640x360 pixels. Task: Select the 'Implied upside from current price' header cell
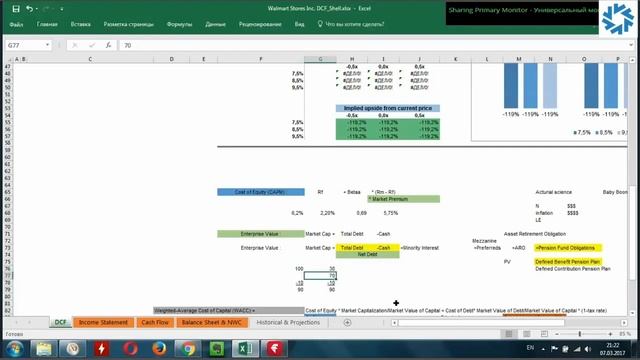[x=388, y=108]
